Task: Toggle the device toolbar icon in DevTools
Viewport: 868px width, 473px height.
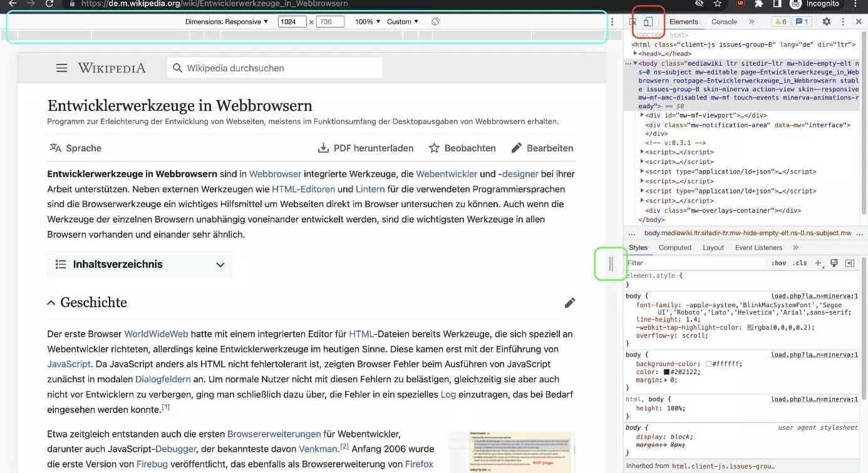Action: tap(648, 22)
